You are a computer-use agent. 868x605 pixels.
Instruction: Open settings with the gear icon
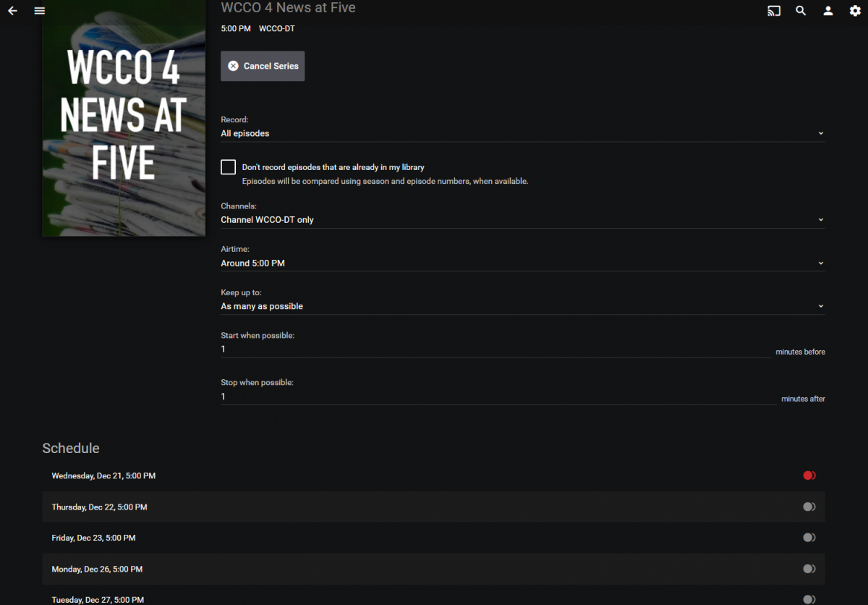tap(855, 11)
